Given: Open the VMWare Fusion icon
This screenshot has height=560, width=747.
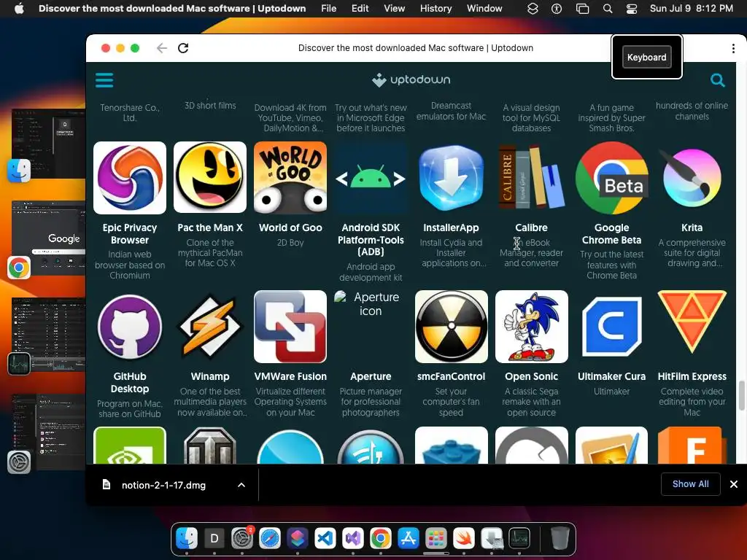Looking at the screenshot, I should point(290,327).
